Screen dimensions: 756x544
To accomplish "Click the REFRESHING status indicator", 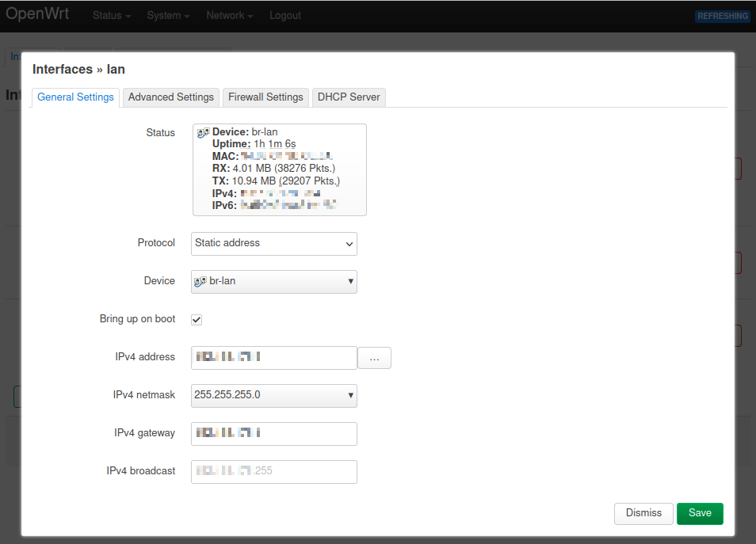I will coord(722,16).
